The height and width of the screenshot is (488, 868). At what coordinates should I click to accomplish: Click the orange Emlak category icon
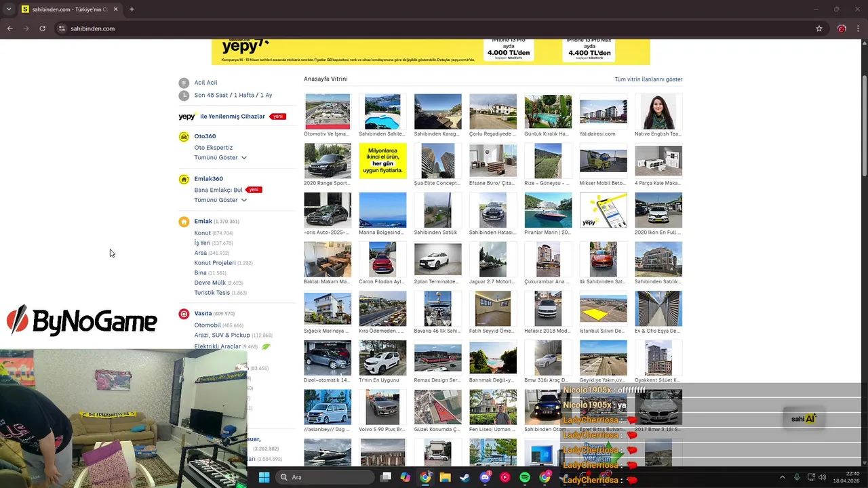(x=184, y=222)
